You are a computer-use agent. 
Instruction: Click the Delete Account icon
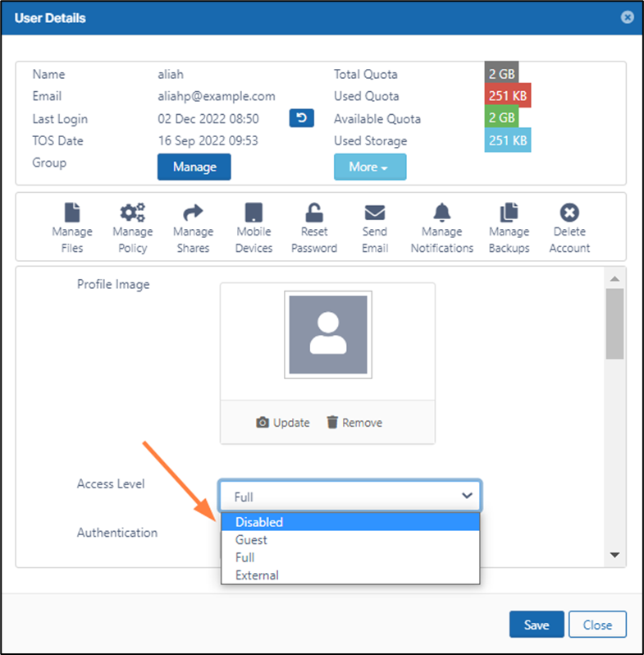569,213
